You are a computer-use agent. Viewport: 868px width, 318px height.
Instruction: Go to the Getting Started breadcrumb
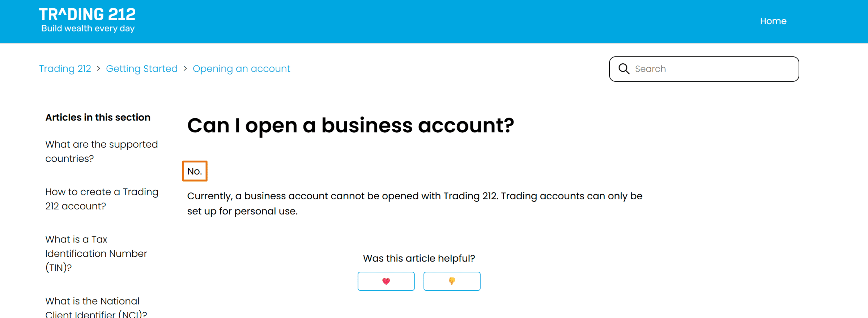pyautogui.click(x=142, y=69)
